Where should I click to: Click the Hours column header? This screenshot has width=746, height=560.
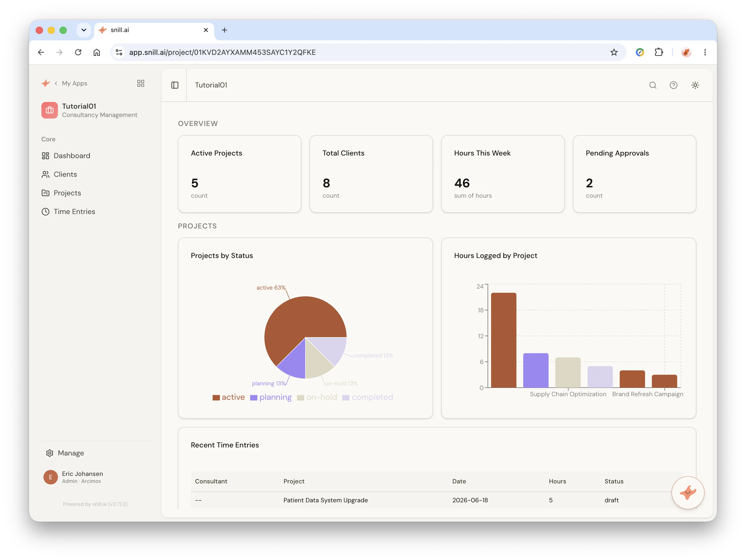pos(557,481)
